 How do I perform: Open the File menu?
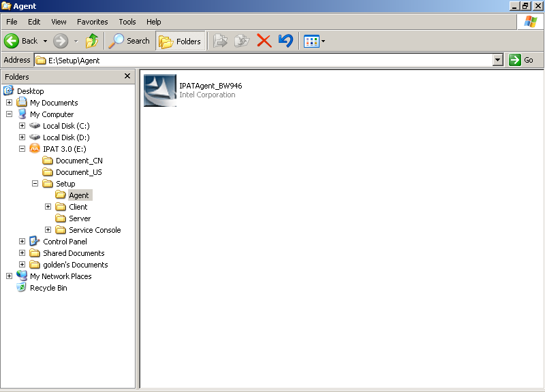12,22
